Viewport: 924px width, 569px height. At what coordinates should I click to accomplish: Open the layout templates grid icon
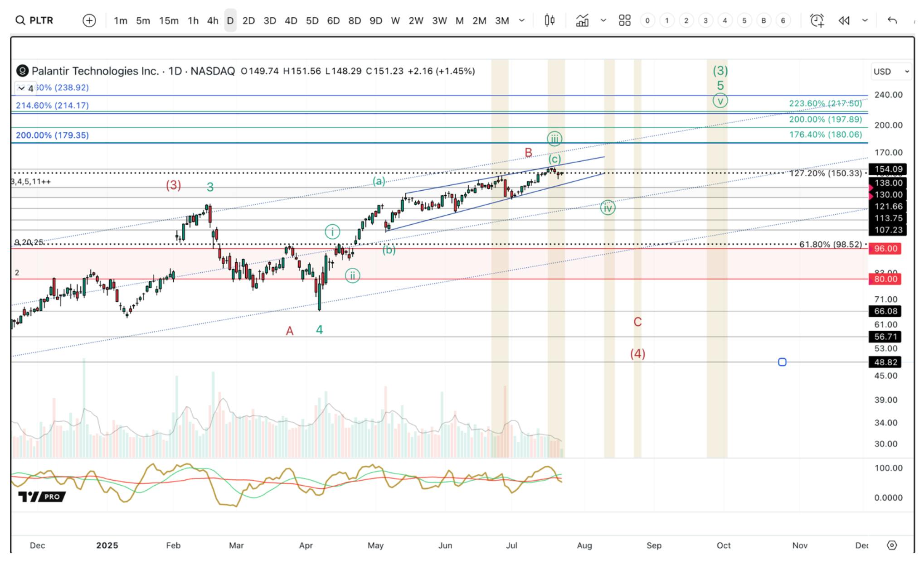coord(625,20)
